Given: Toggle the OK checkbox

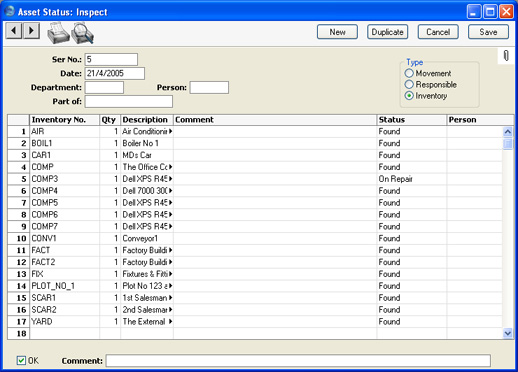Looking at the screenshot, I should [21, 360].
